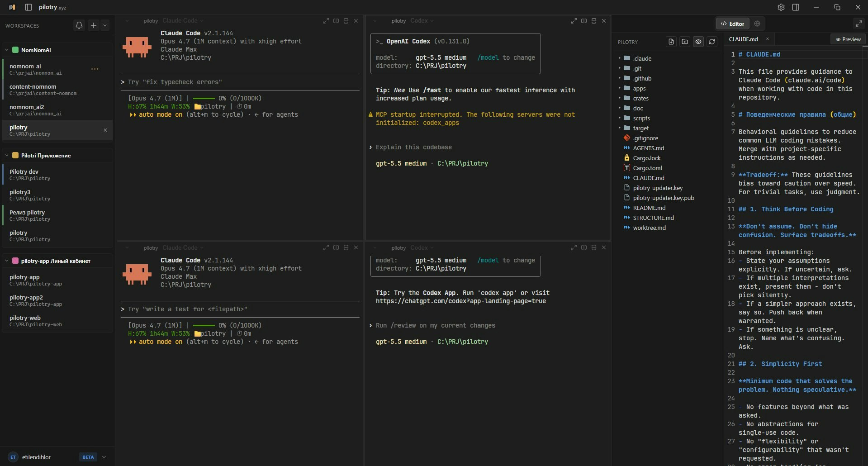Maximize the Claude Code pane with 'fix typecheck errors'
868x466 pixels.
326,21
